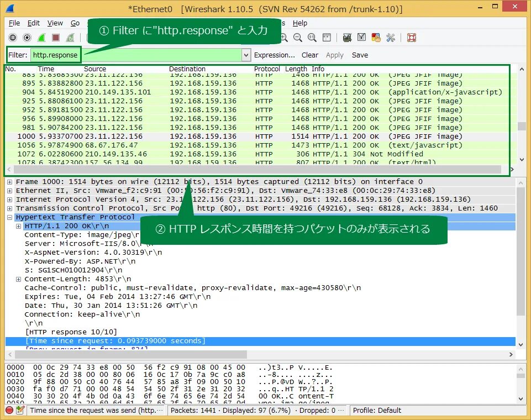The image size is (531, 420).
Task: Collapse the Hypertext Transfer Protocol node
Action: tap(10, 217)
